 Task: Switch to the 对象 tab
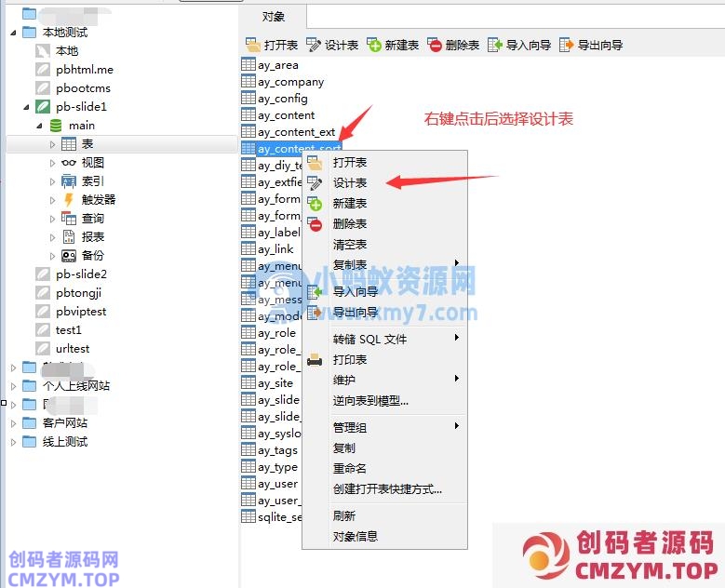[273, 17]
